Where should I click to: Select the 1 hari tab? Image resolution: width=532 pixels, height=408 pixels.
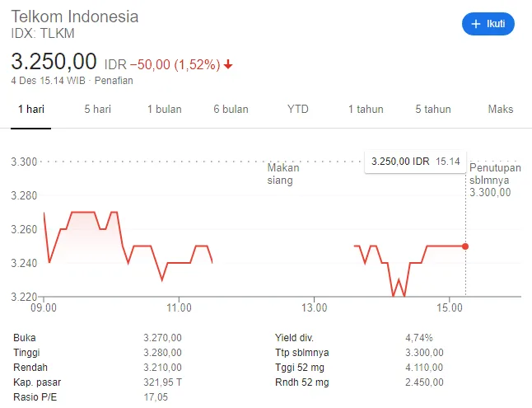click(x=30, y=110)
